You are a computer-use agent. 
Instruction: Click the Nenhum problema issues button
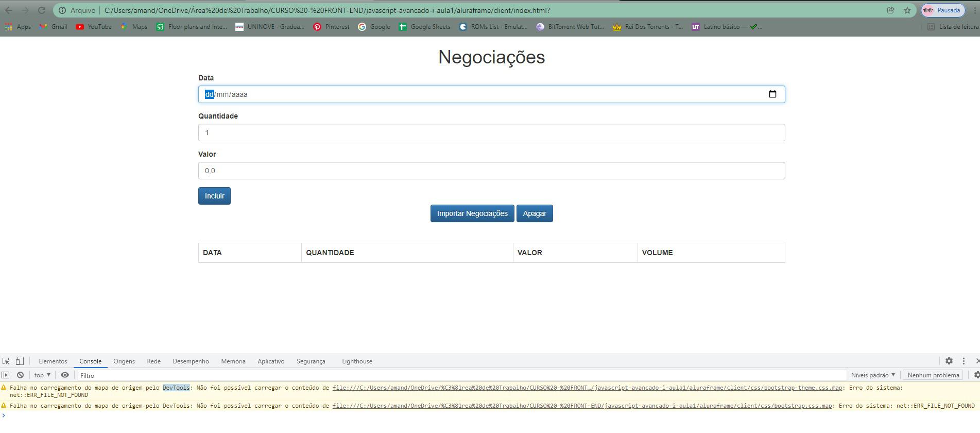(x=933, y=375)
